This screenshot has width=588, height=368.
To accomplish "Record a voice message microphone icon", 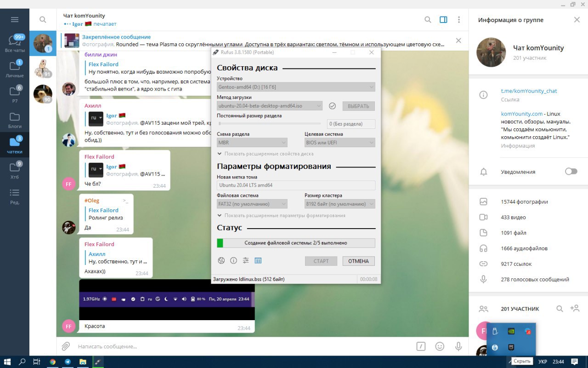I will point(458,346).
